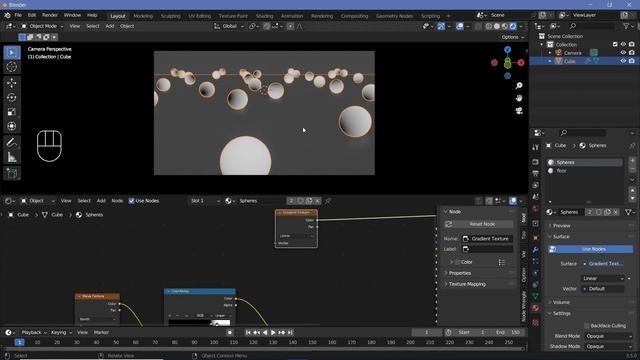This screenshot has width=640, height=360.
Task: Select the Select Box tool
Action: (11, 53)
